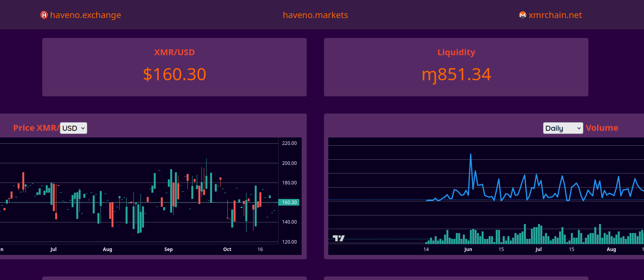The image size is (644, 280).
Task: Click the 220.00 price scale value
Action: coord(289,143)
